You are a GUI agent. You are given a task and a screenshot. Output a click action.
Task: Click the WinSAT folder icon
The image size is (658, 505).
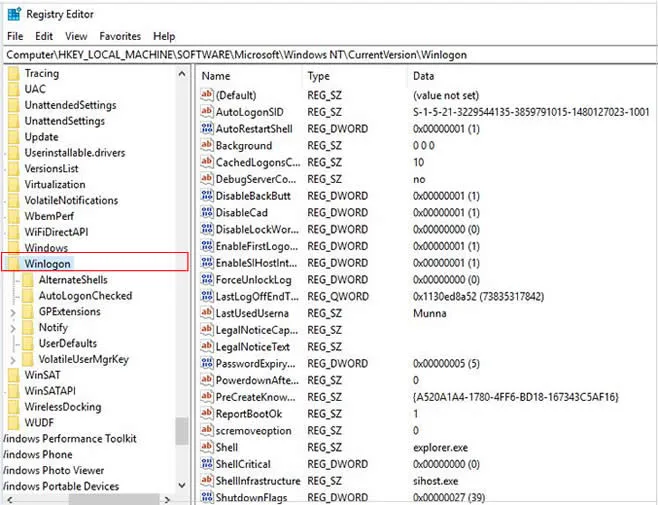pyautogui.click(x=13, y=375)
